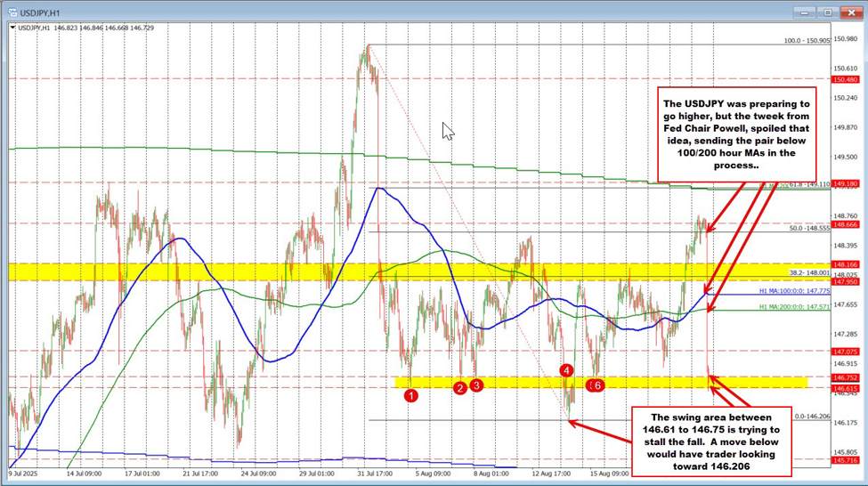Click the red 146.615 price tag
Viewport: 868px width, 486px height.
(846, 389)
